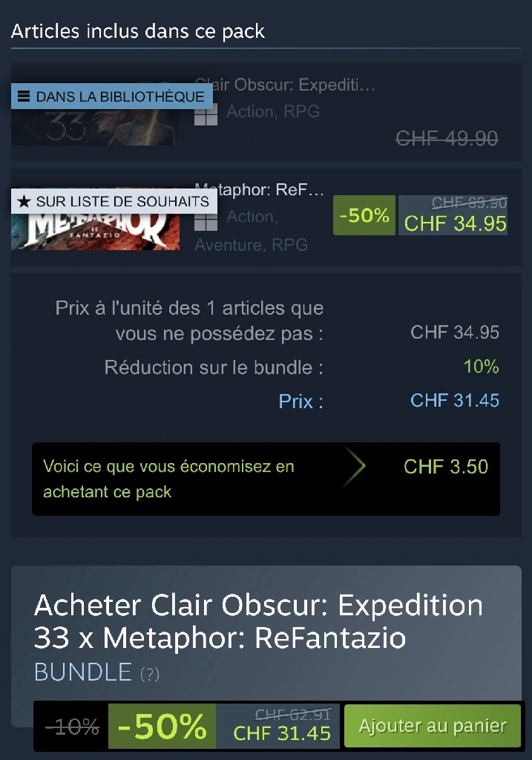Click the BUNDLE label text
This screenshot has width=532, height=760.
tap(83, 672)
